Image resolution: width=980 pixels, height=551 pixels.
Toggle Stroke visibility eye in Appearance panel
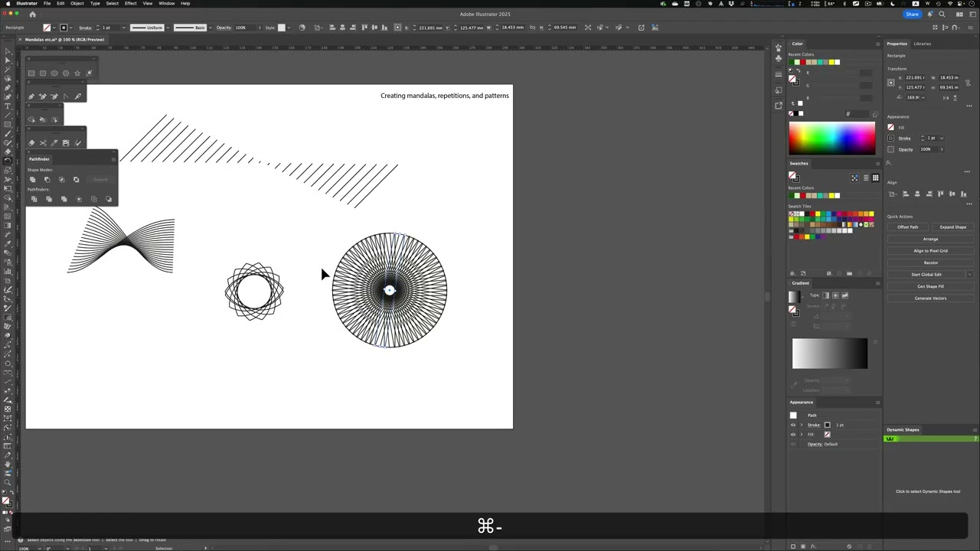coord(793,425)
